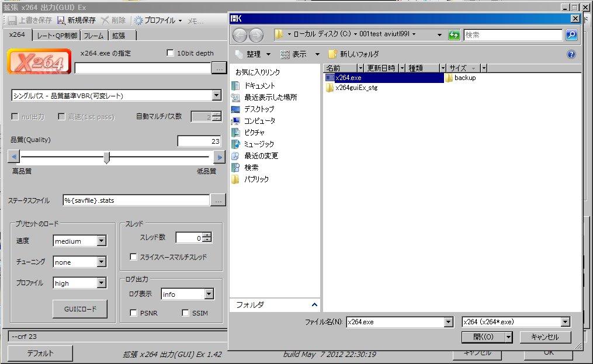Screen dimensions: 593x364
Task: Switch to the x264 tab
Action: (x=17, y=35)
